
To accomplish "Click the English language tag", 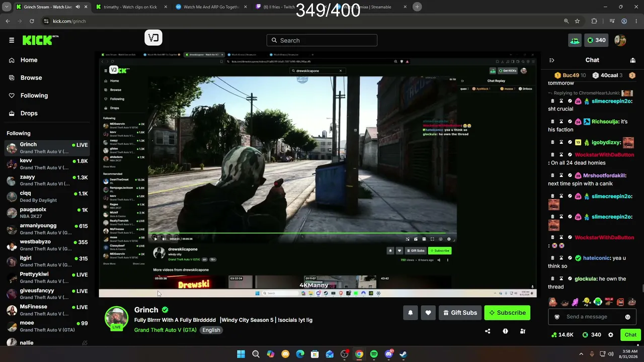I will [x=211, y=330].
